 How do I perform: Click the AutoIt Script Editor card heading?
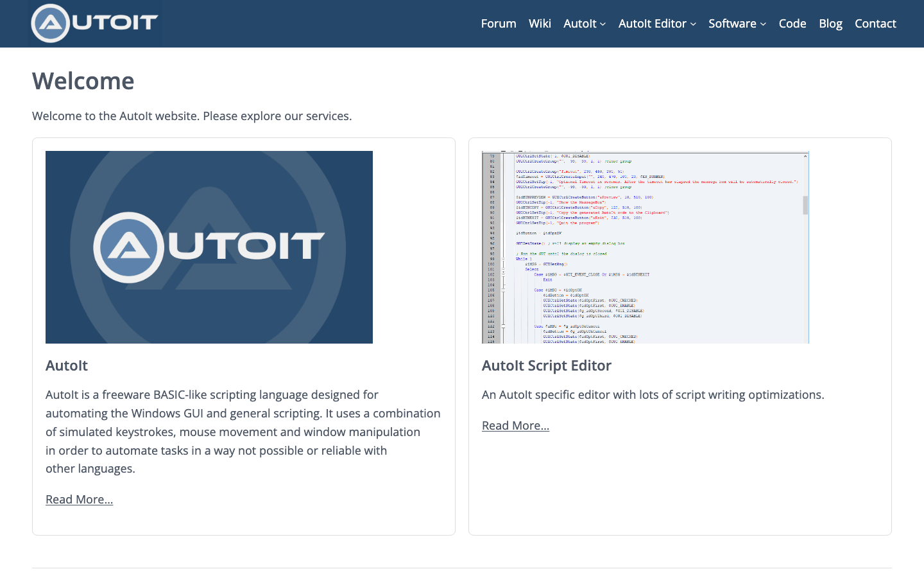[x=547, y=365]
